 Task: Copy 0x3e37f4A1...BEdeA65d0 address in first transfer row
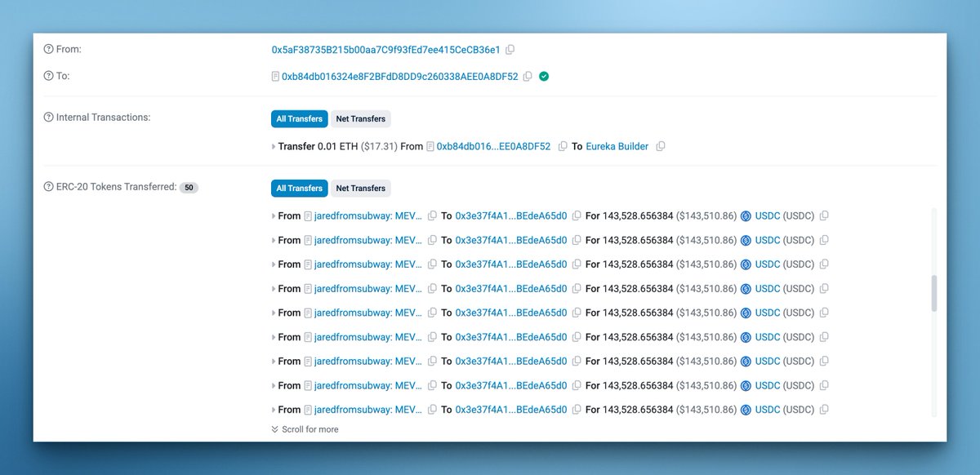point(577,216)
